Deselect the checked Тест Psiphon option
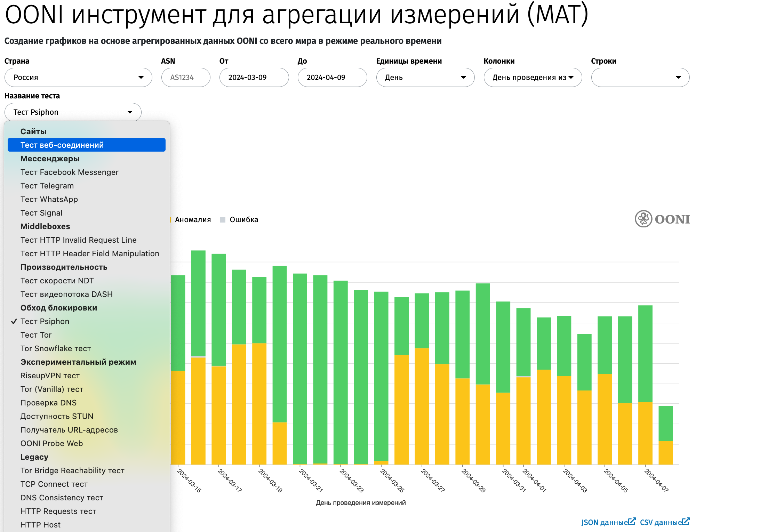The height and width of the screenshot is (532, 768). point(45,321)
